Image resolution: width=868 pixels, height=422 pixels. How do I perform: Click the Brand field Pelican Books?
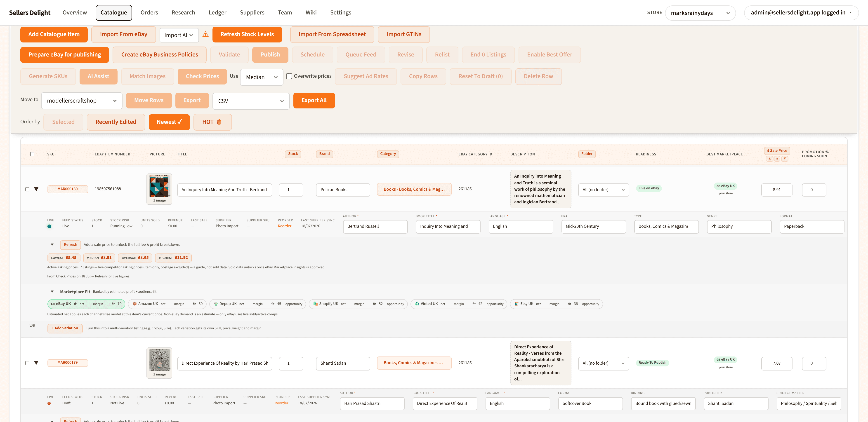tap(343, 190)
